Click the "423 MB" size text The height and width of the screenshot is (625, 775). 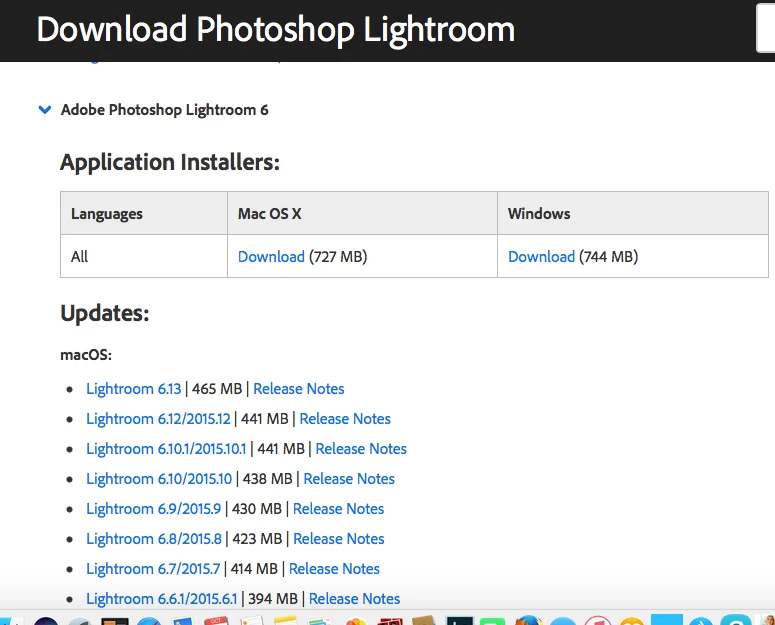(257, 539)
